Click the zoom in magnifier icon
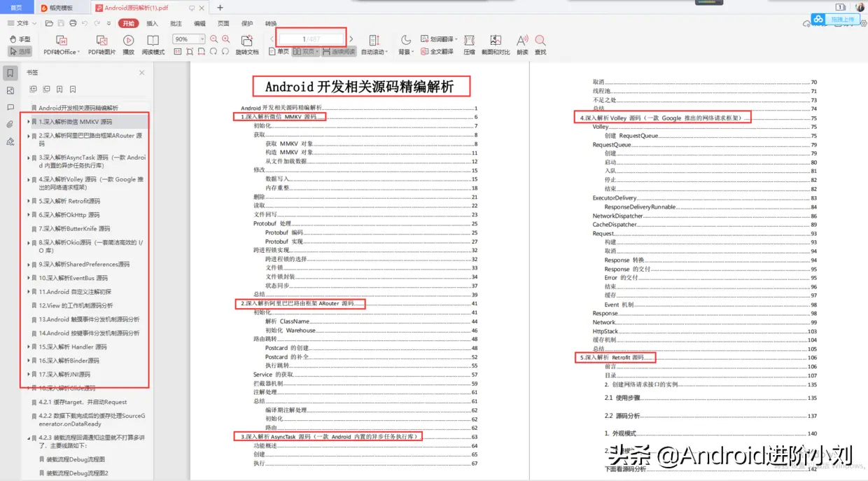 point(225,39)
